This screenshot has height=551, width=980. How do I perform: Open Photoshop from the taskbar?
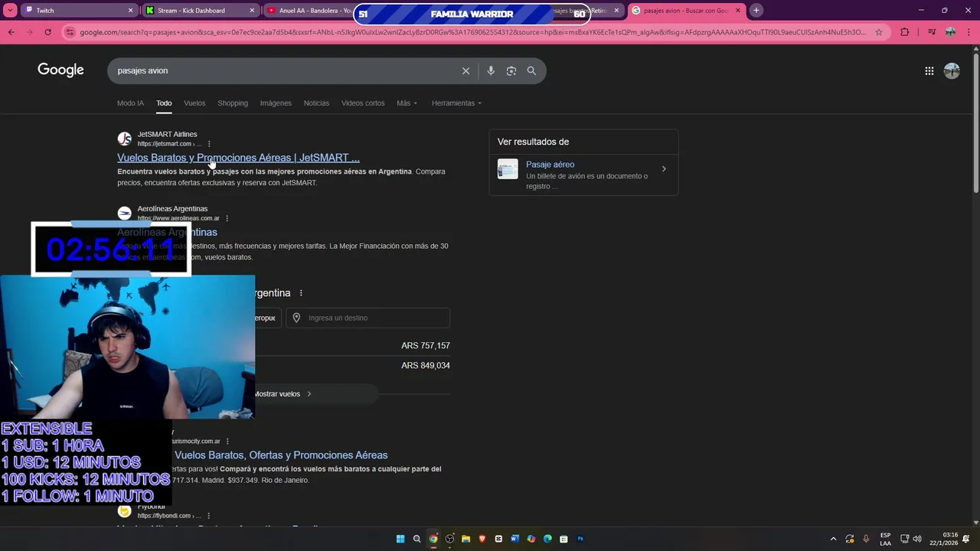click(580, 539)
